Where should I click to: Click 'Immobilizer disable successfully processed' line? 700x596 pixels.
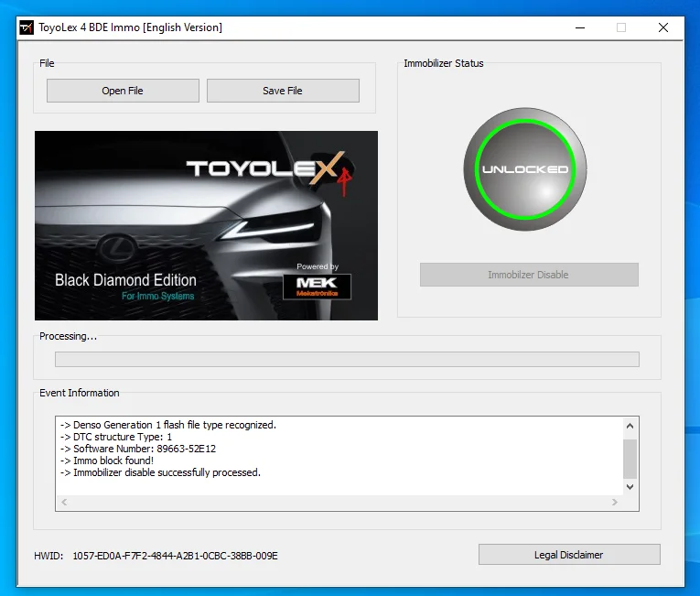coord(160,472)
